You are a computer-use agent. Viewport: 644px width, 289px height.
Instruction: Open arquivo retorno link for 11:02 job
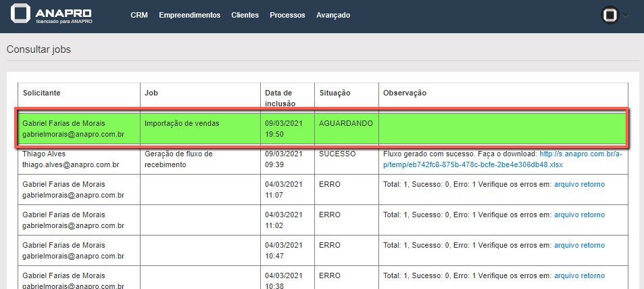(x=579, y=215)
